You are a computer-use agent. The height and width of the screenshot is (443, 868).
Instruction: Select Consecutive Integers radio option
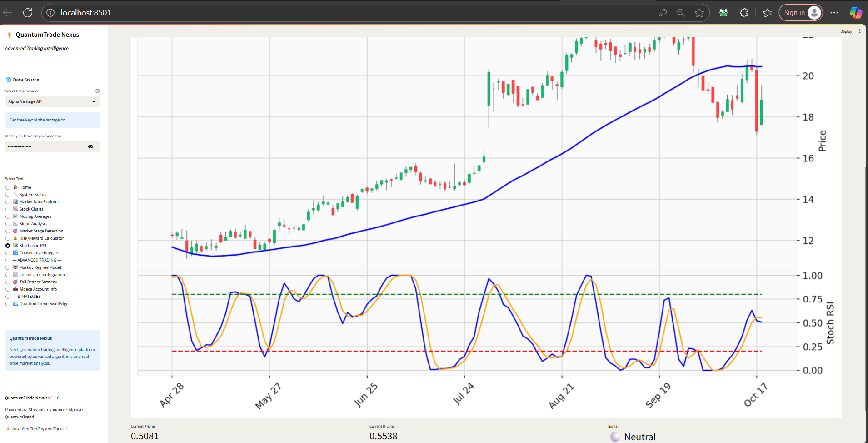(x=8, y=253)
